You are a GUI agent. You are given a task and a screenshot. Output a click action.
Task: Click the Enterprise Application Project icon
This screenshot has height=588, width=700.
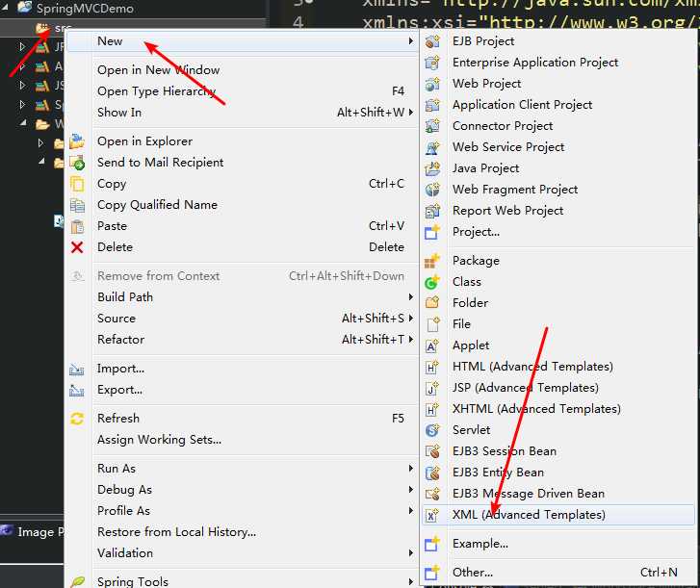[432, 63]
